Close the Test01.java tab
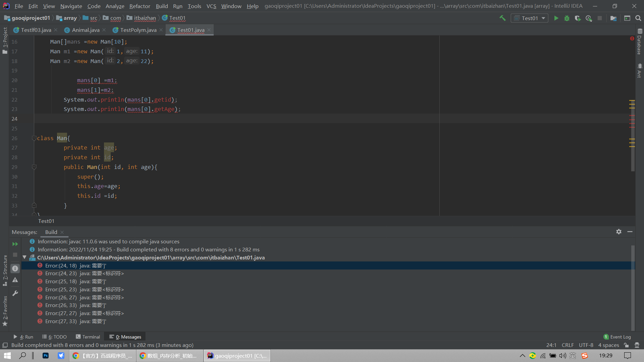 click(x=209, y=30)
